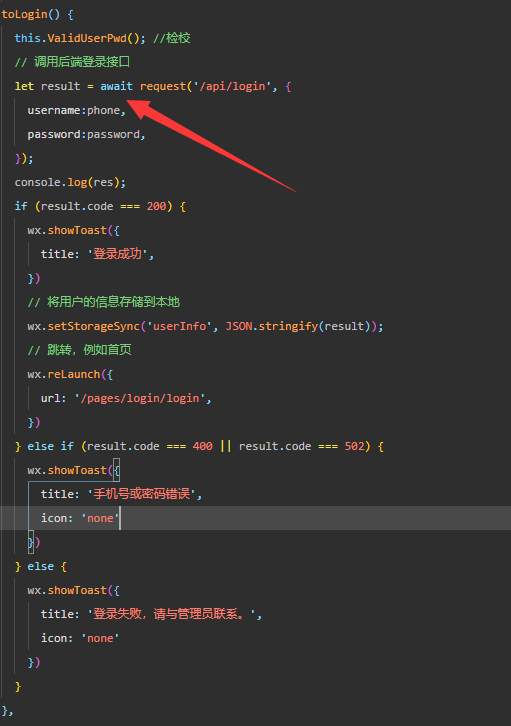
Task: Click the this.ValidUserPwd() call line
Action: click(x=80, y=38)
